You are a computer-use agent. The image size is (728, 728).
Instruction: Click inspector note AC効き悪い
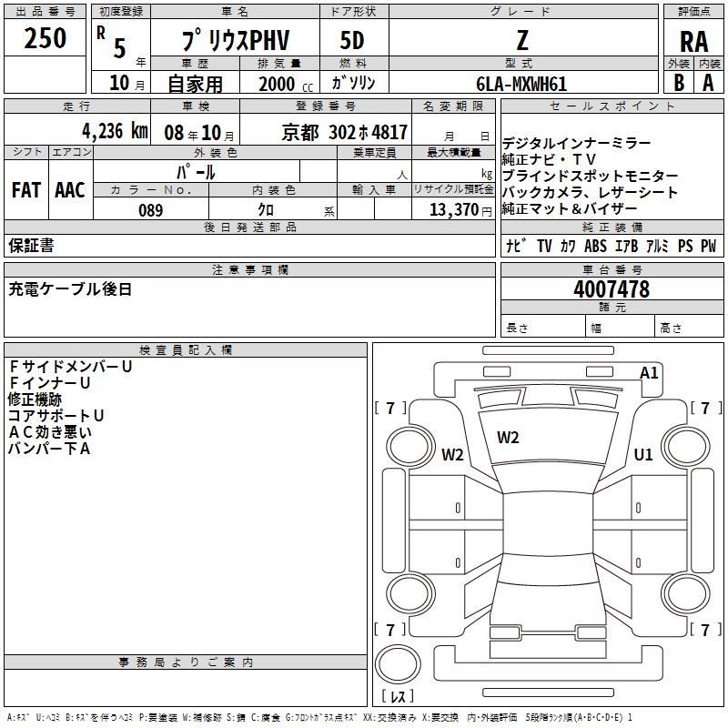[x=50, y=432]
